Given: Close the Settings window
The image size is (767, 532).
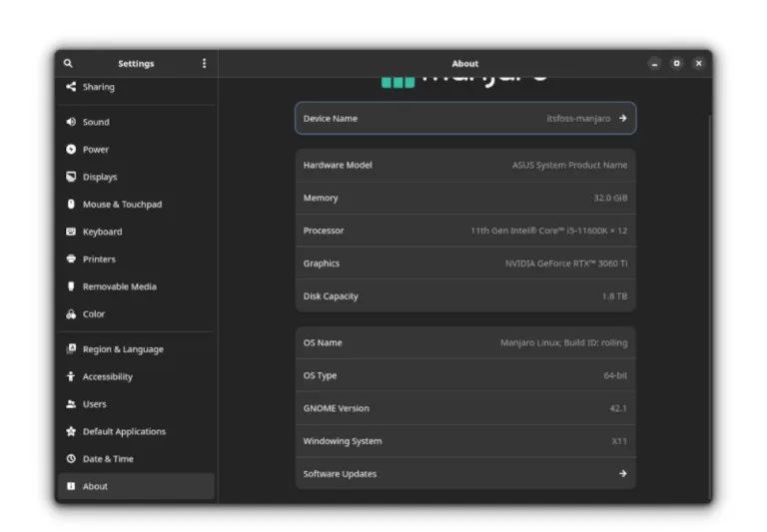Looking at the screenshot, I should pyautogui.click(x=698, y=64).
